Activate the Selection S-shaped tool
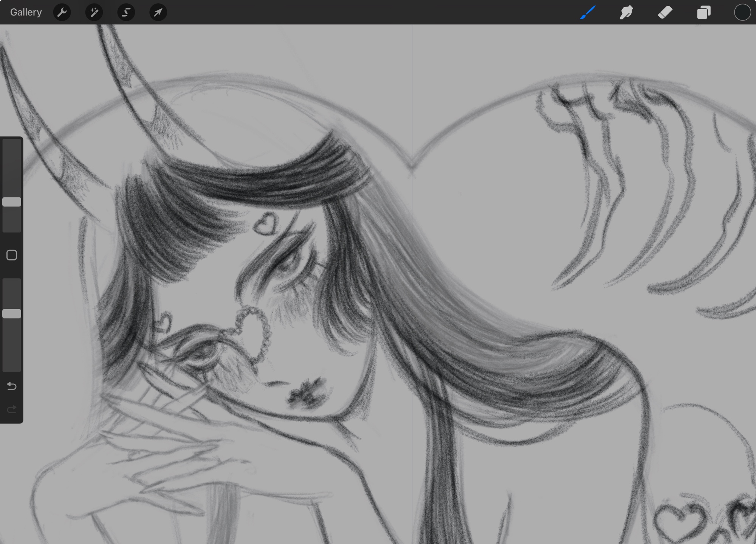This screenshot has width=756, height=544. (x=126, y=12)
